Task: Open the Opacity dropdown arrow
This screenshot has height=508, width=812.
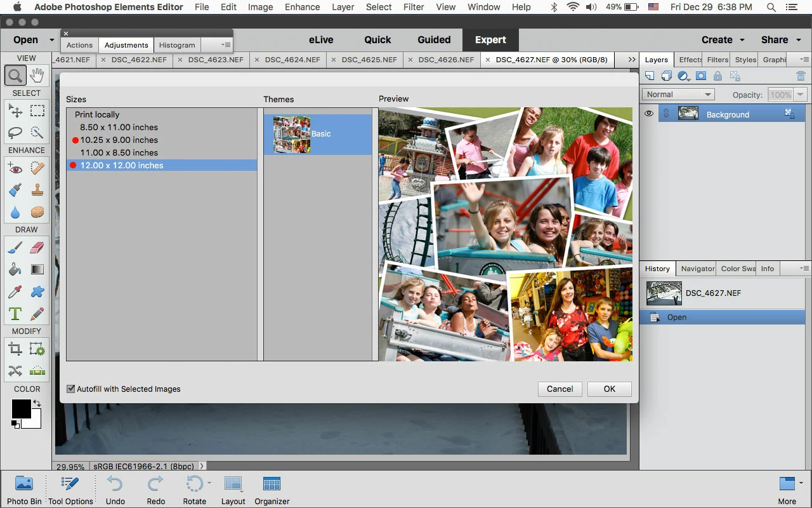Action: [x=800, y=95]
